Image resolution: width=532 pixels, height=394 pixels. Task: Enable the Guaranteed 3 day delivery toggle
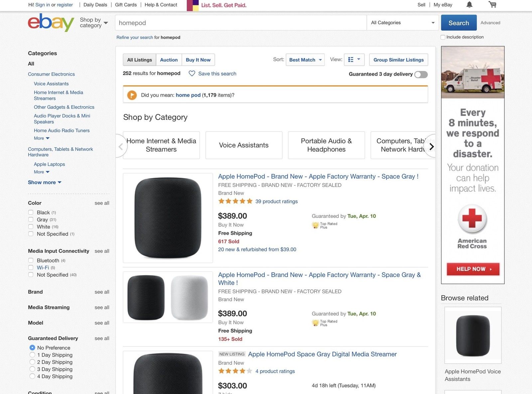(x=421, y=74)
